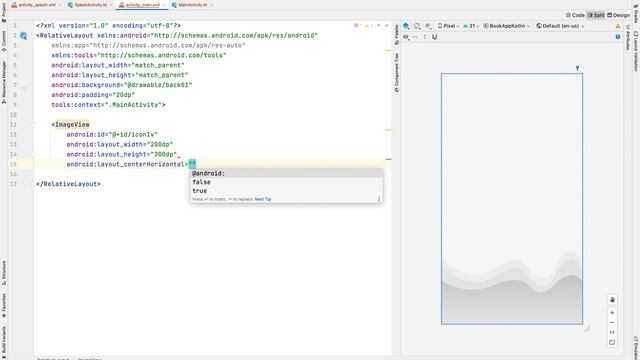Open the View Options eye menu
Image resolution: width=640 pixels, height=360 pixels.
point(406,37)
